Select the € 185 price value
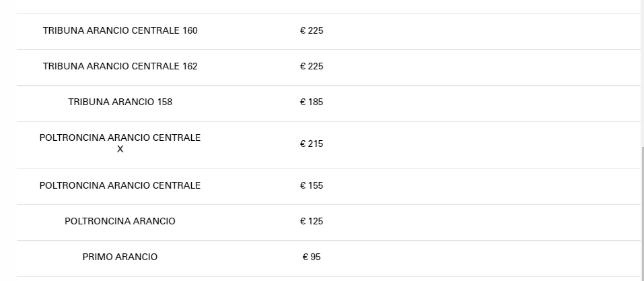The width and height of the screenshot is (644, 281). [312, 102]
